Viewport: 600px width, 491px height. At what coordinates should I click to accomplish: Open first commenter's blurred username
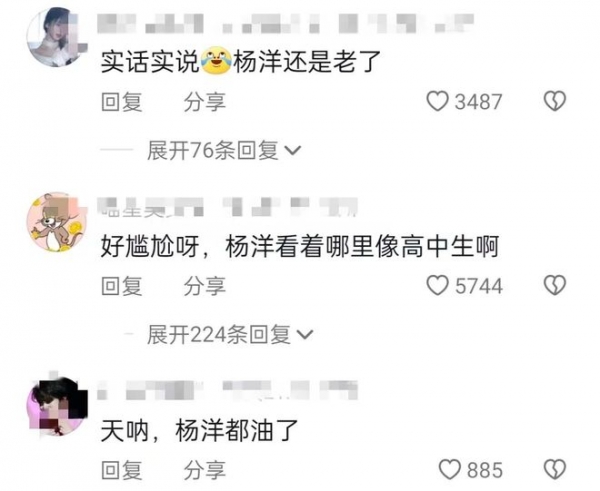tap(285, 23)
